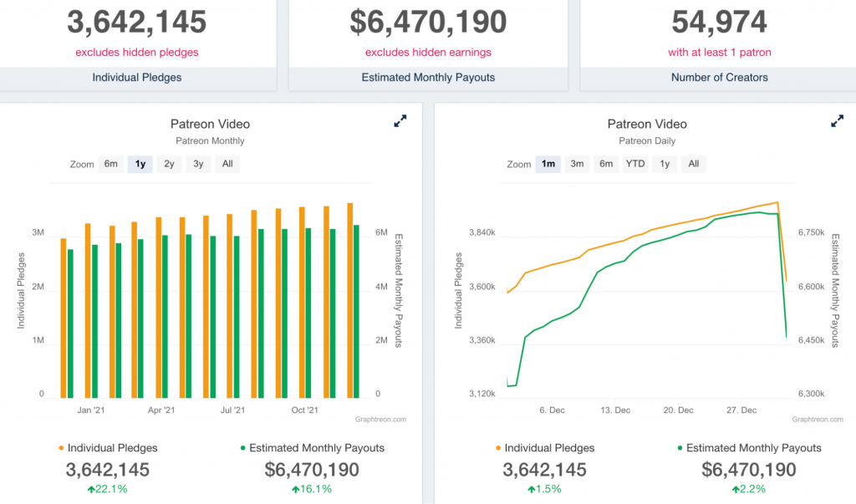
Task: Click the 22.1% pledges growth indicator
Action: [108, 489]
